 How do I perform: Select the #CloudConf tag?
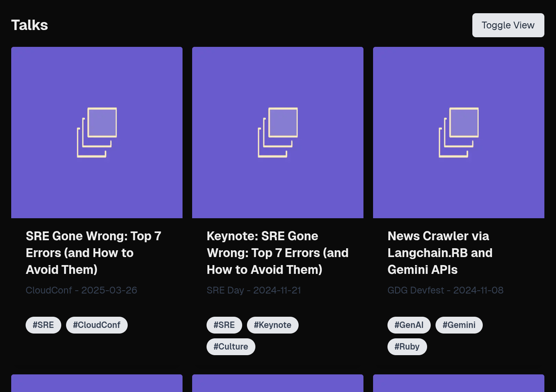[96, 325]
